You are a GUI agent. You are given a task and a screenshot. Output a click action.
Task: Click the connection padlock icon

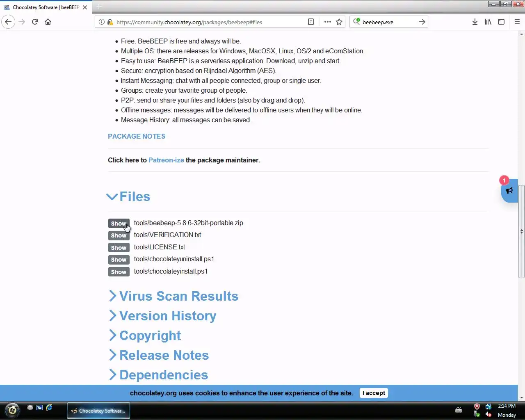point(110,22)
